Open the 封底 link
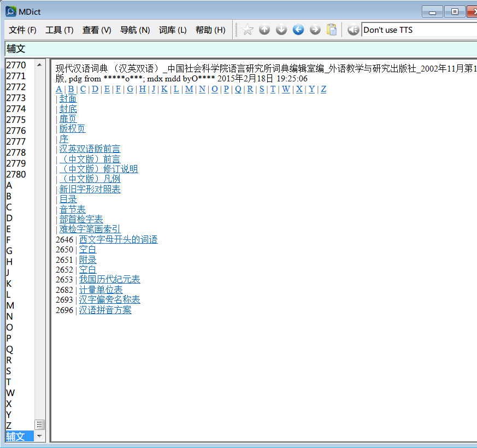 68,109
